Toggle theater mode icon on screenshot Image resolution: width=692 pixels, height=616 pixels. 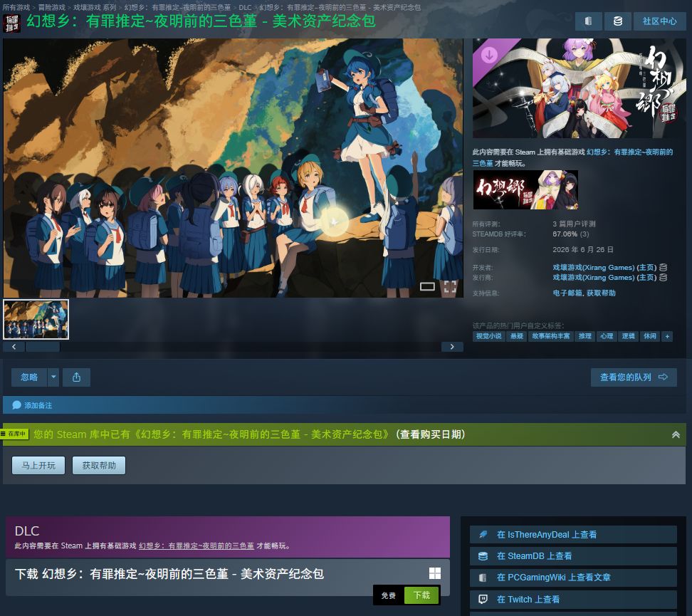(427, 286)
